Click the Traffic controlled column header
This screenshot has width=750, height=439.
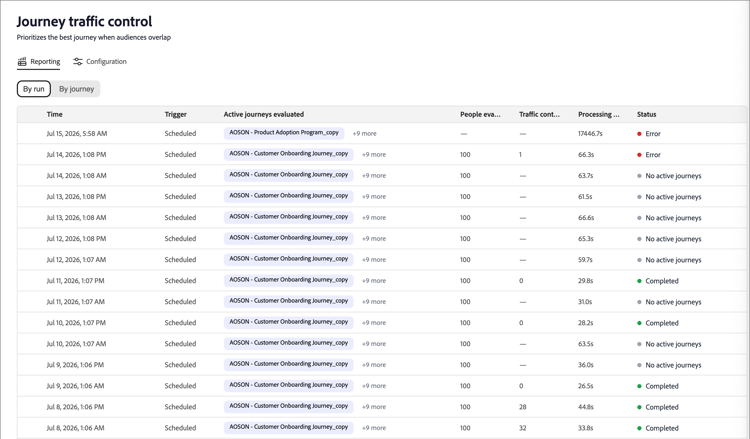pos(539,114)
